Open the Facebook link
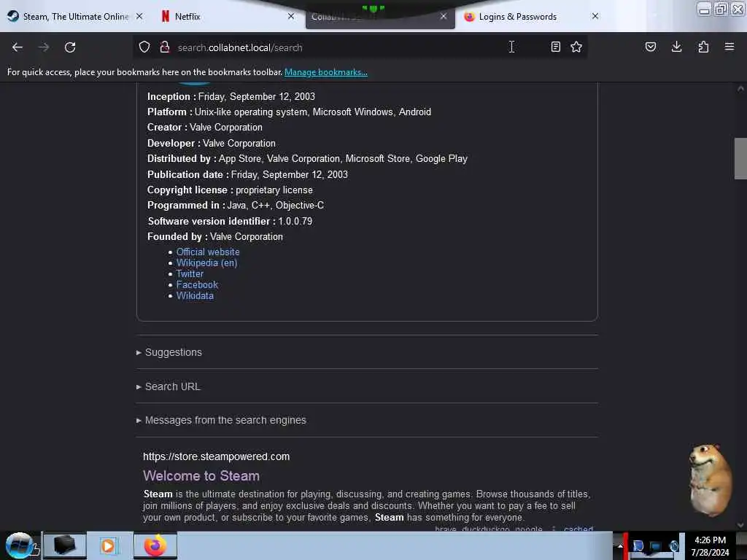747x560 pixels. 197,285
